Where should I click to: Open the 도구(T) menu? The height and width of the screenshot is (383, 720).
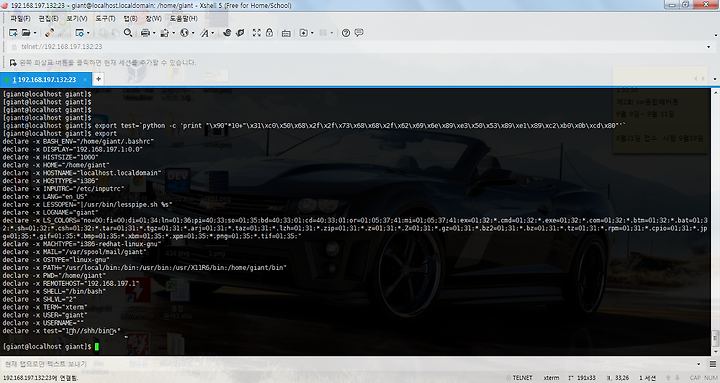[105, 19]
